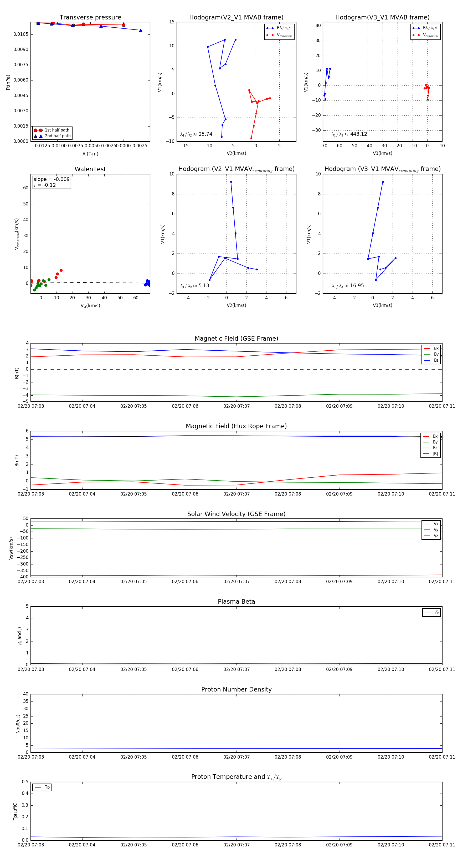Image resolution: width=473 pixels, height=868 pixels.
Task: Click the "V_A(km/s)" x-axis label in WalenTest
Action: pos(90,306)
